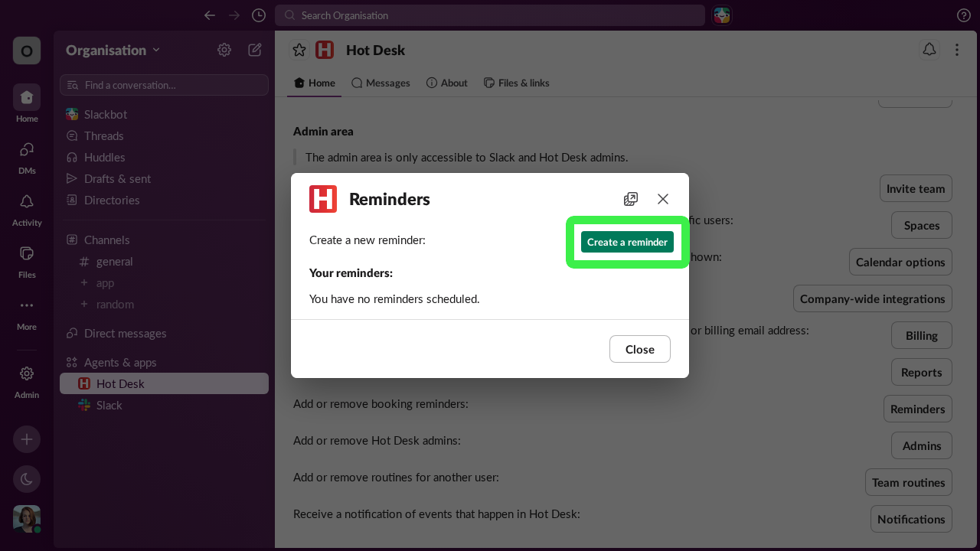Image resolution: width=980 pixels, height=551 pixels.
Task: Click Hot Desk header logo
Action: click(325, 50)
